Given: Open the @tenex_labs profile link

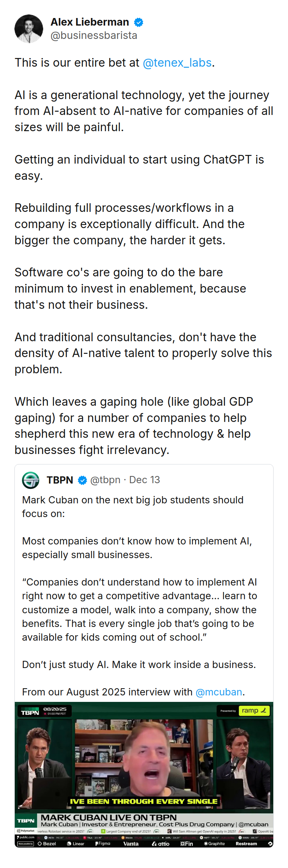Looking at the screenshot, I should (177, 63).
